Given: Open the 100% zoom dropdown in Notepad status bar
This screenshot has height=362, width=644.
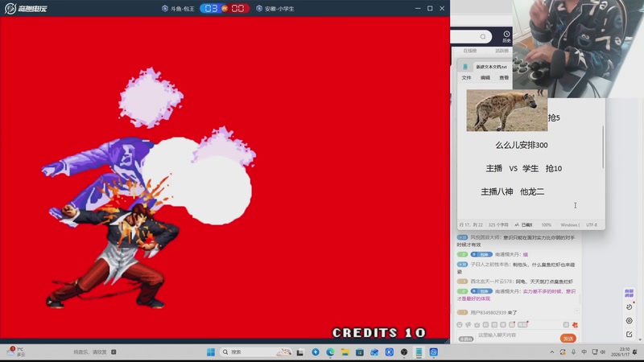Looking at the screenshot, I should (x=547, y=225).
